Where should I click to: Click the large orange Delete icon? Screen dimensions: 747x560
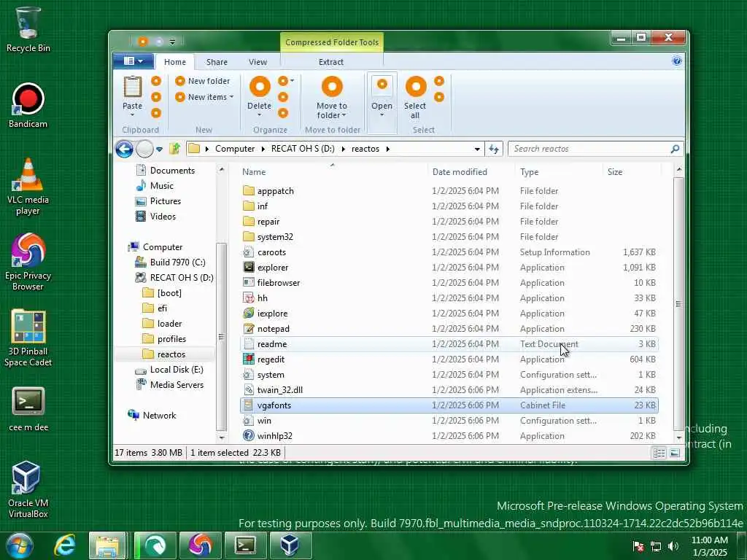[x=260, y=87]
